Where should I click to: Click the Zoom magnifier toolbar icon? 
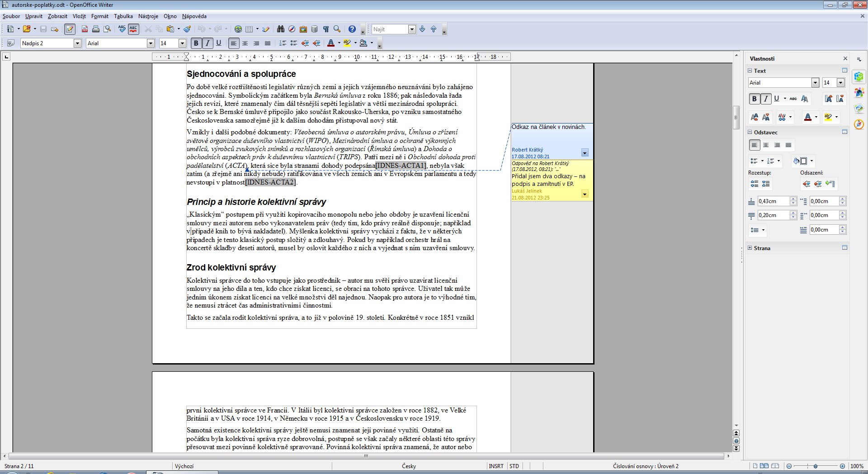[337, 29]
